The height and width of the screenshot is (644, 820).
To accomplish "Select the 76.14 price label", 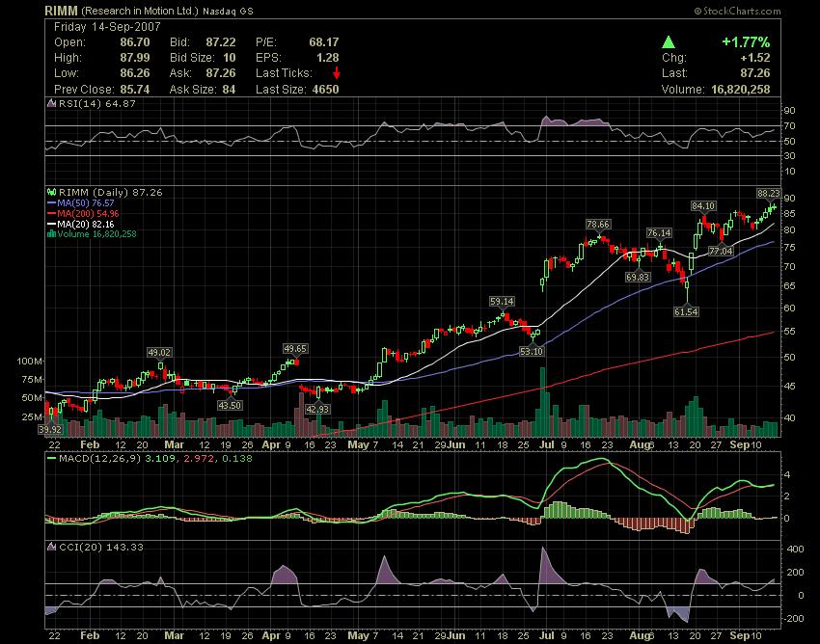I will 659,232.
